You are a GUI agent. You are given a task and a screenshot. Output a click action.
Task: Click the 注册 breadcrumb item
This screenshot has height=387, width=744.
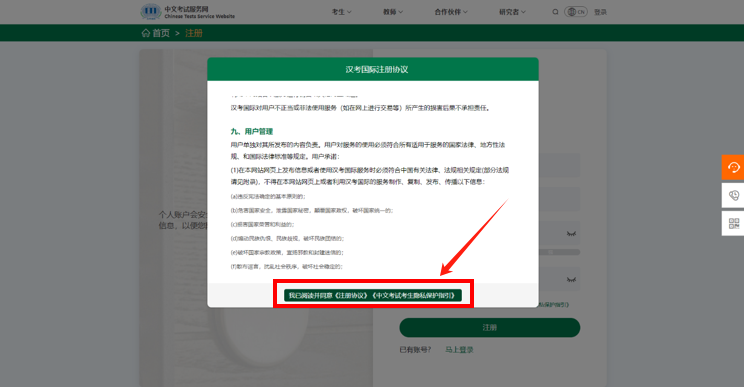point(194,33)
